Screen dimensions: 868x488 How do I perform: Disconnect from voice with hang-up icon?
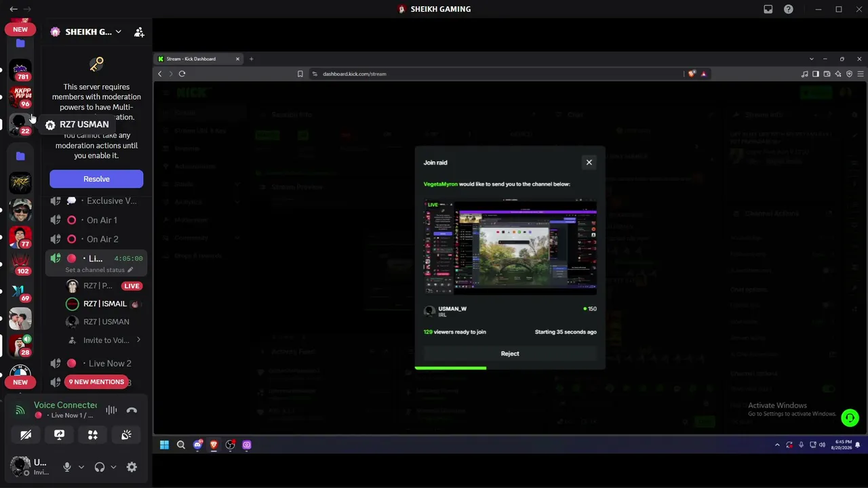pos(132,410)
